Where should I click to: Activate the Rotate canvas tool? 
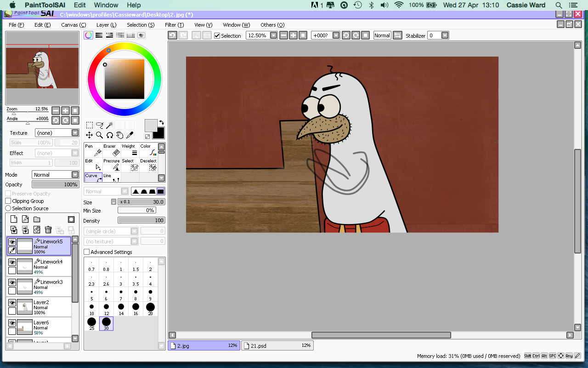[108, 135]
